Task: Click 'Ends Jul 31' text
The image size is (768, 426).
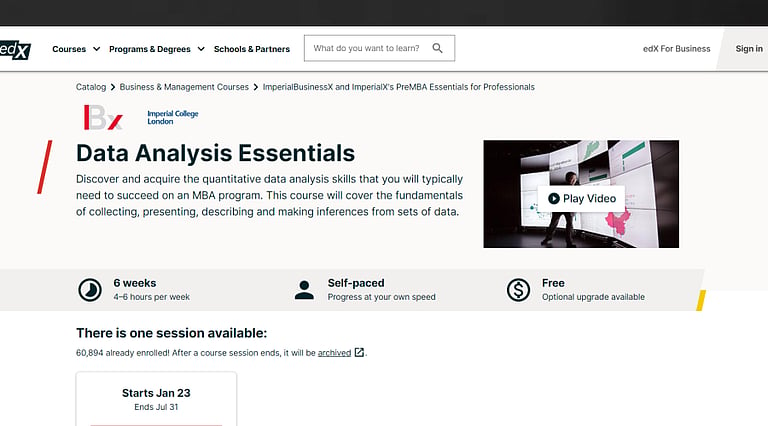Action: click(156, 407)
